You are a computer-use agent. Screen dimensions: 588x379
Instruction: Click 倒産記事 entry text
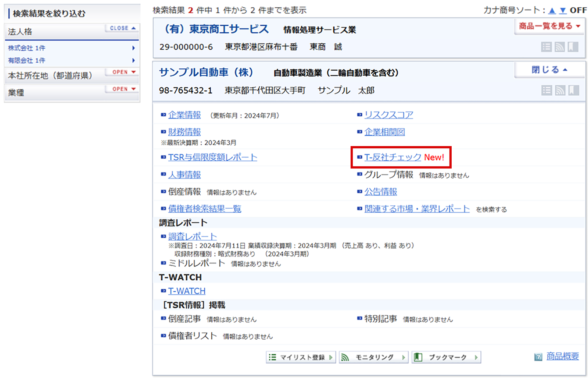click(x=184, y=319)
